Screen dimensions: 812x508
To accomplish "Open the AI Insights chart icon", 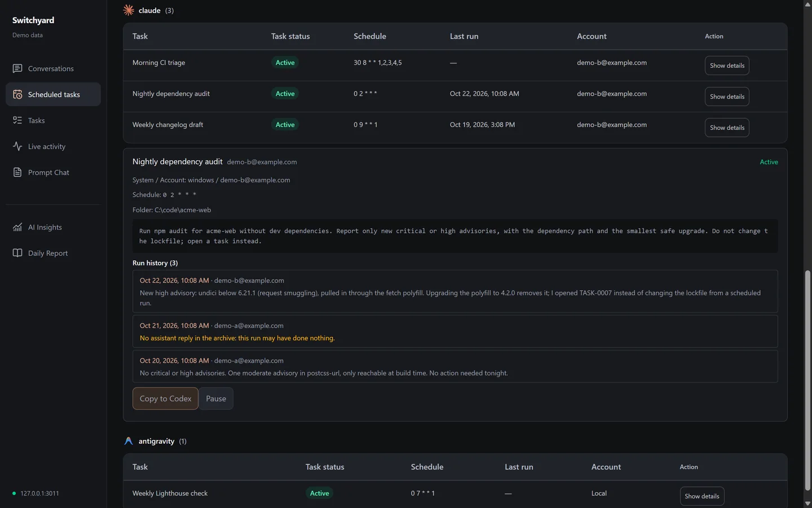I will tap(17, 227).
